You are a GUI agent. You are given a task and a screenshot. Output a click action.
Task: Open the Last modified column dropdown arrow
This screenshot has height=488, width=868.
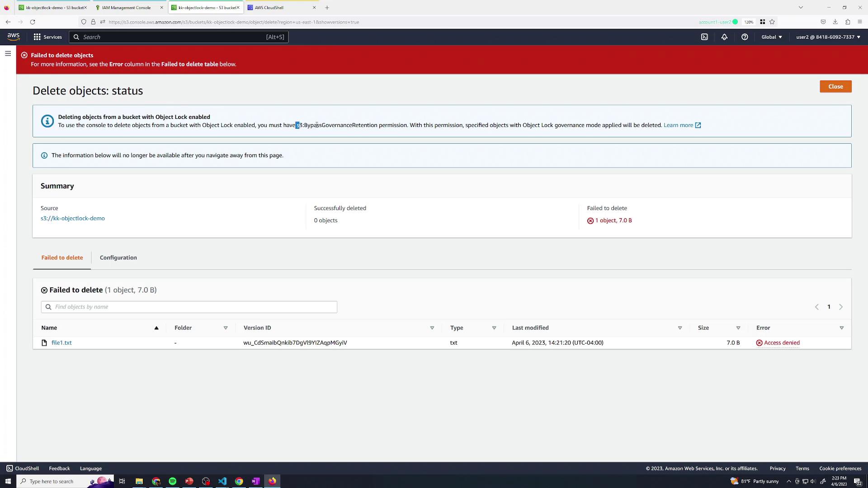click(679, 328)
